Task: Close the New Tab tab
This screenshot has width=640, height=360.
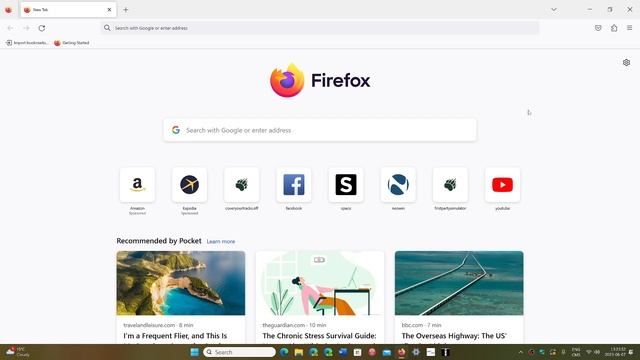Action: (109, 10)
